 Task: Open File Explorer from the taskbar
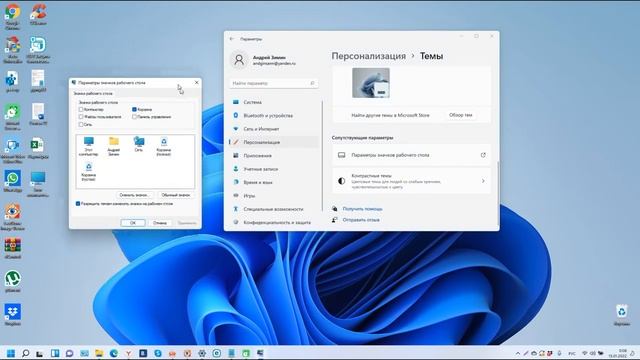[x=99, y=353]
